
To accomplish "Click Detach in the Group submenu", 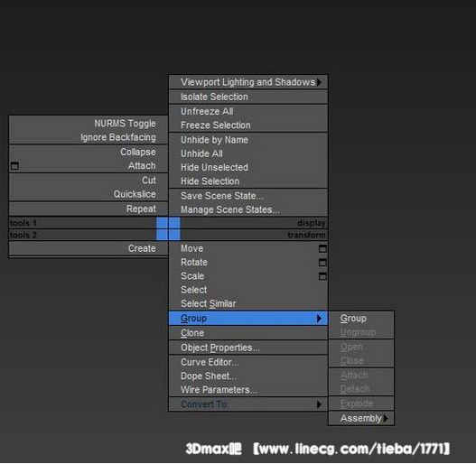I will pyautogui.click(x=361, y=389).
